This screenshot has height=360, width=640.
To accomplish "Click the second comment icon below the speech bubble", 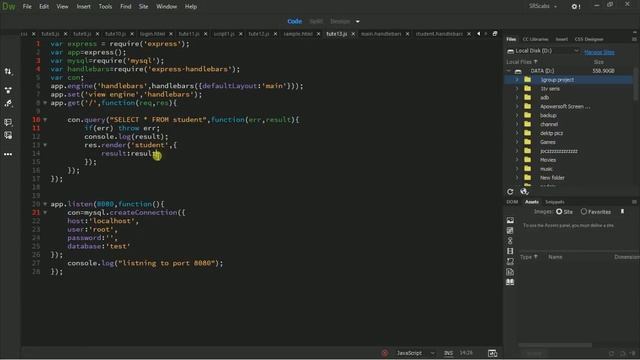I will (8, 135).
